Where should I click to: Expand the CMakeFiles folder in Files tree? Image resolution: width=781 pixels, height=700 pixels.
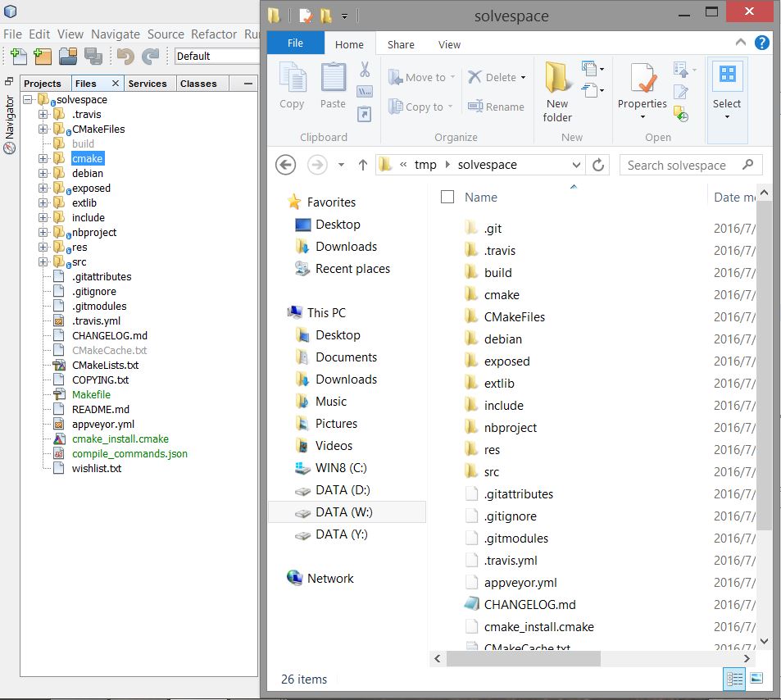[43, 129]
